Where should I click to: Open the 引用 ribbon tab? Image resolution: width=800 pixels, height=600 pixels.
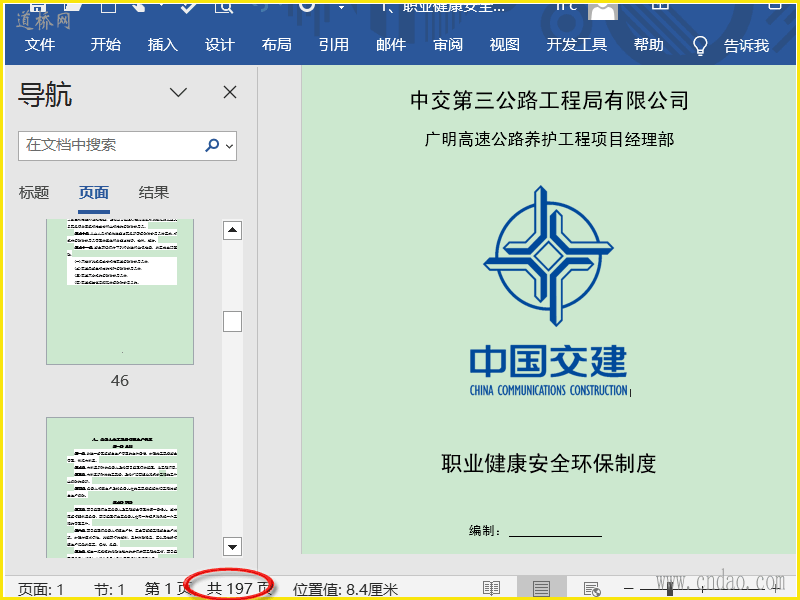(334, 45)
